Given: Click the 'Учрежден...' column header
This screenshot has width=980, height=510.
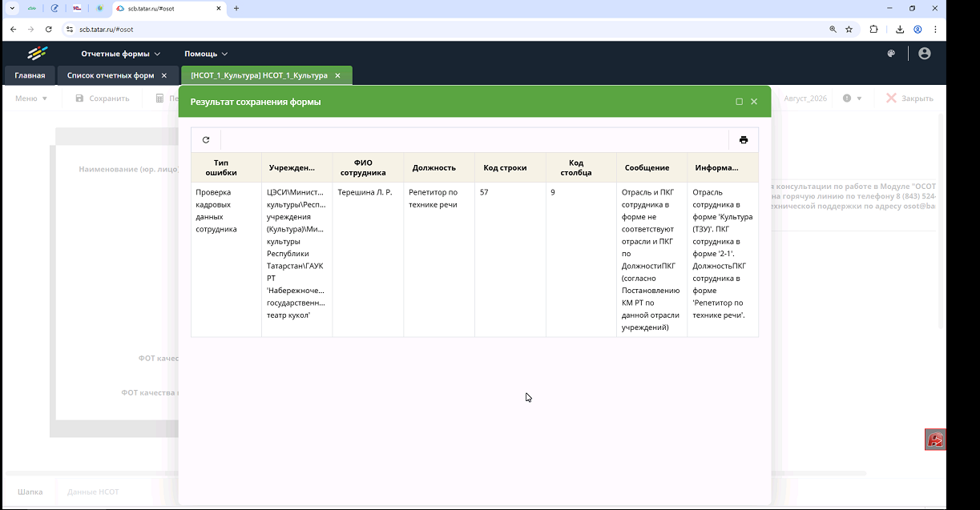Looking at the screenshot, I should (x=297, y=167).
